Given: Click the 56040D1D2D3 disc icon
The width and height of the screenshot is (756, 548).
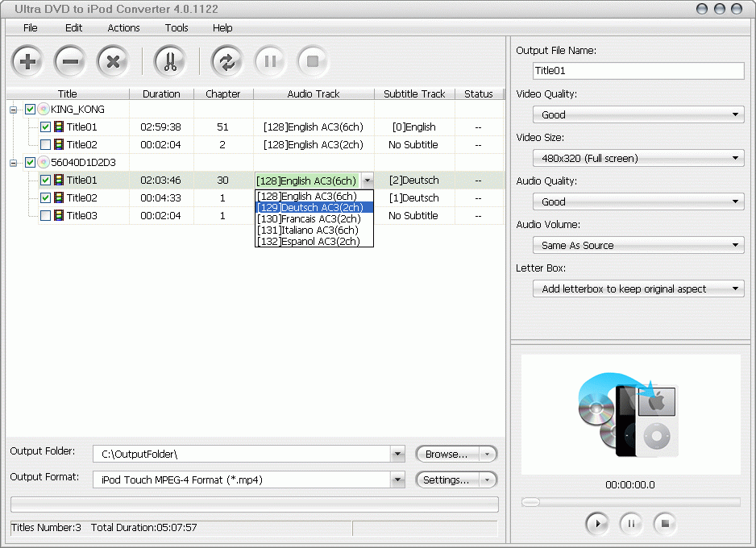Looking at the screenshot, I should pyautogui.click(x=44, y=162).
